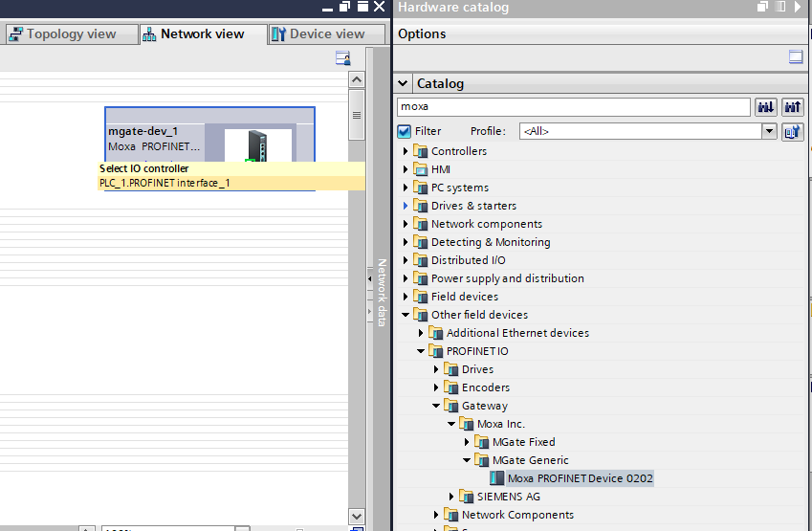
Task: Switch to Network view tab
Action: point(203,33)
